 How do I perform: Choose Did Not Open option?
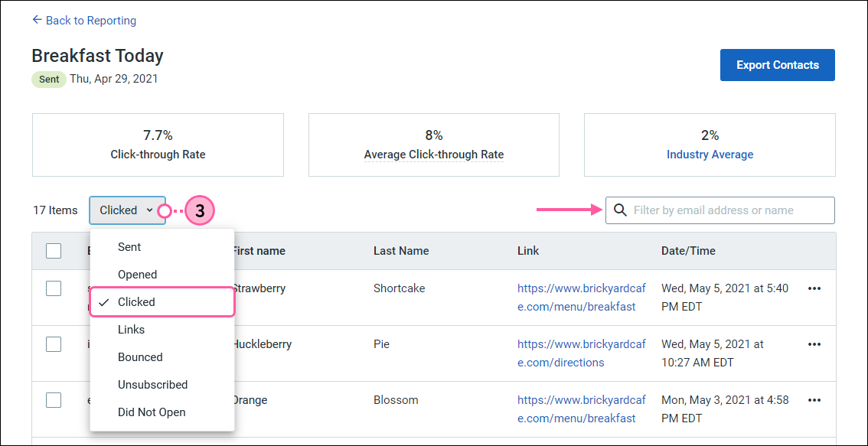[x=162, y=412]
